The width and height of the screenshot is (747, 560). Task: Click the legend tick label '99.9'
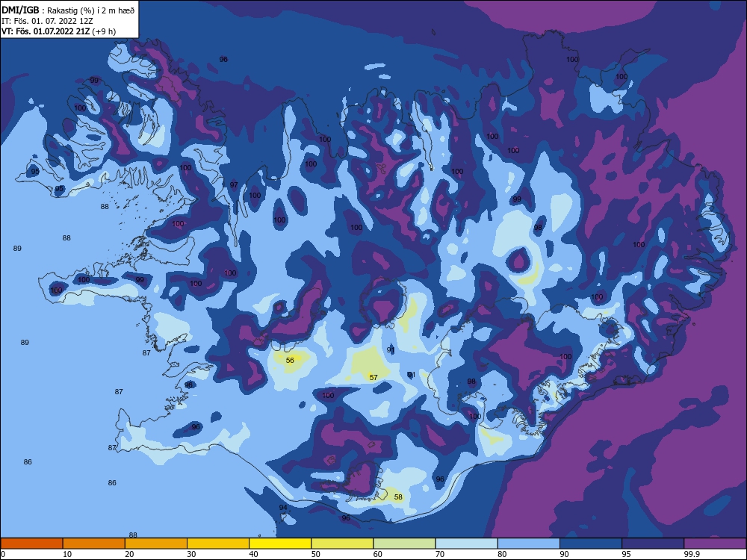click(692, 554)
